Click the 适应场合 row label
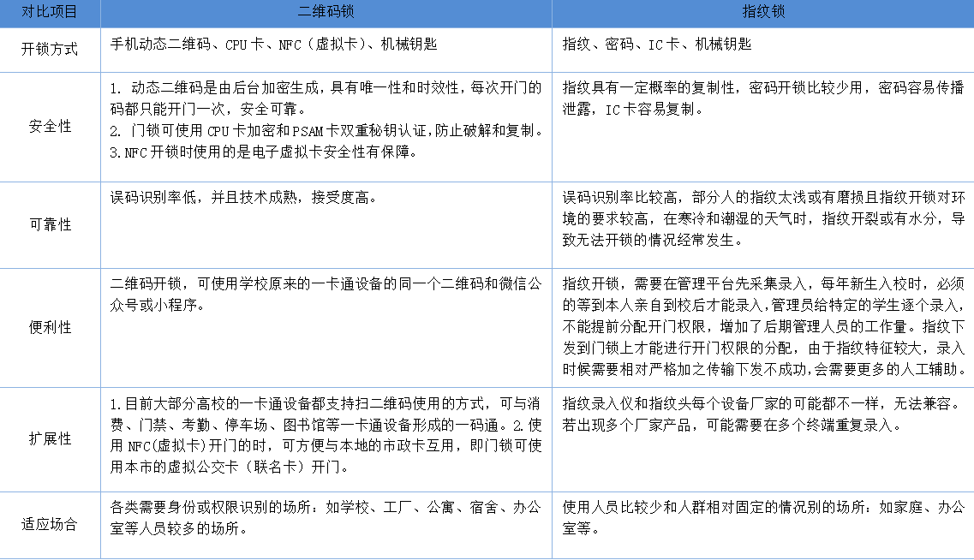The image size is (974, 560). (x=50, y=522)
